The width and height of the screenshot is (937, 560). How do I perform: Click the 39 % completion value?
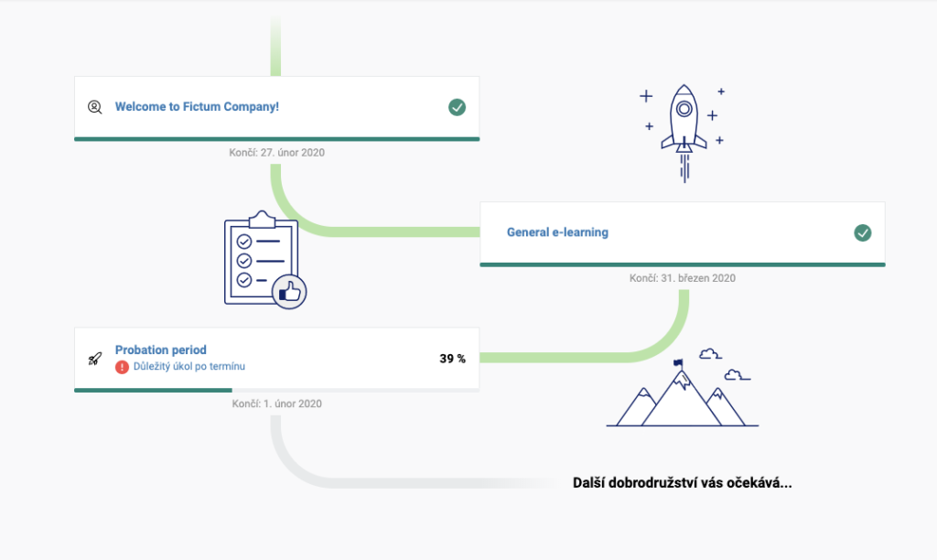click(452, 359)
